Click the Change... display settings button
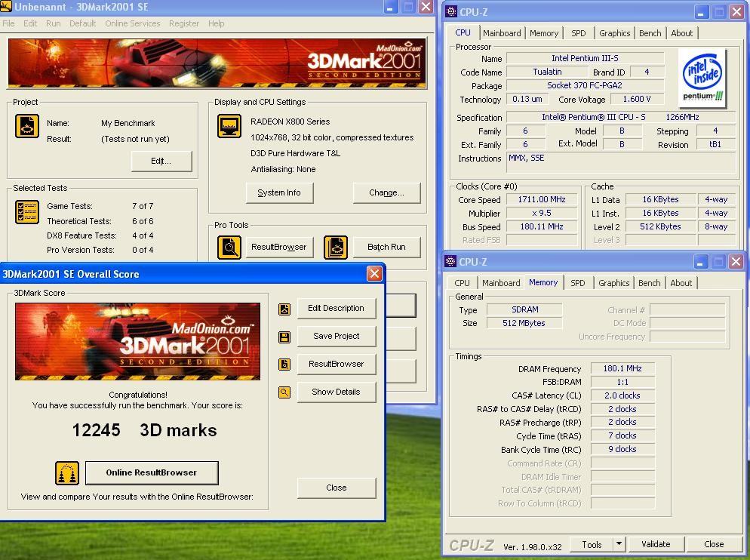Screen dimensions: 750x560 386,193
